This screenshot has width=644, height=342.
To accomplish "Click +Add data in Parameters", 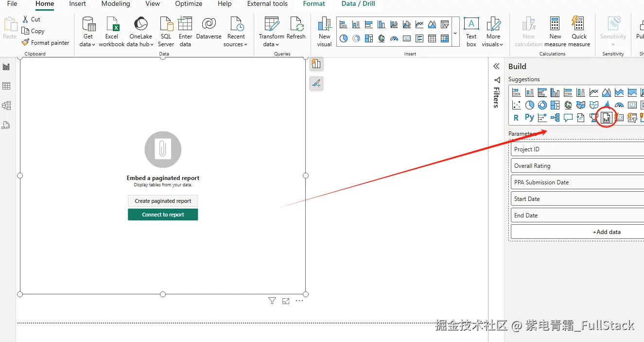I will 577,232.
